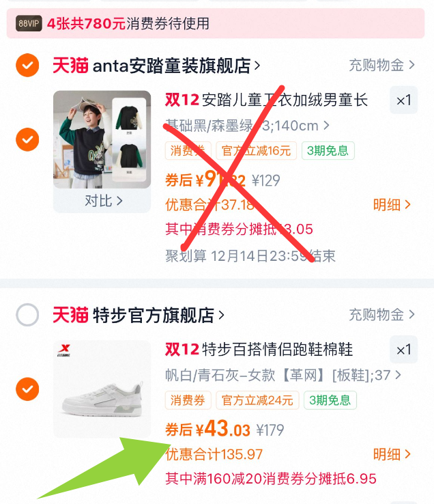This screenshot has height=504, width=434.
Task: Tap the 3期免息 badge on the Xtep shoes
Action: [330, 400]
